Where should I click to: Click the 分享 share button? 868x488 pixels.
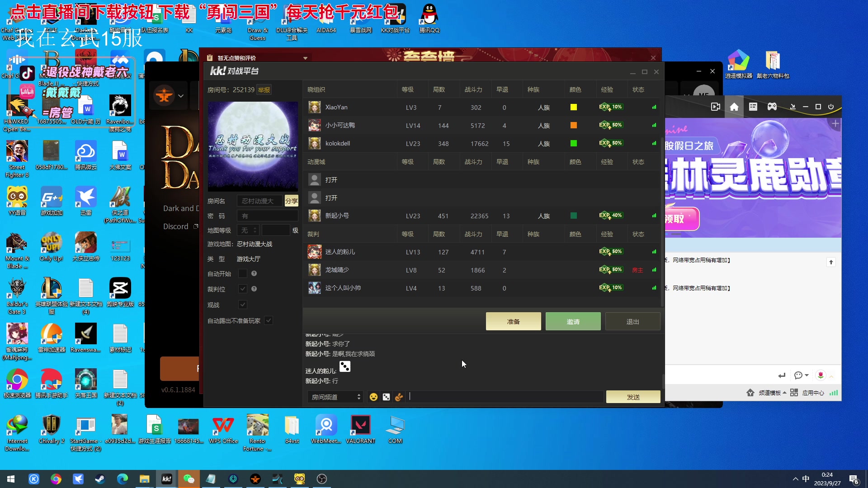point(292,201)
